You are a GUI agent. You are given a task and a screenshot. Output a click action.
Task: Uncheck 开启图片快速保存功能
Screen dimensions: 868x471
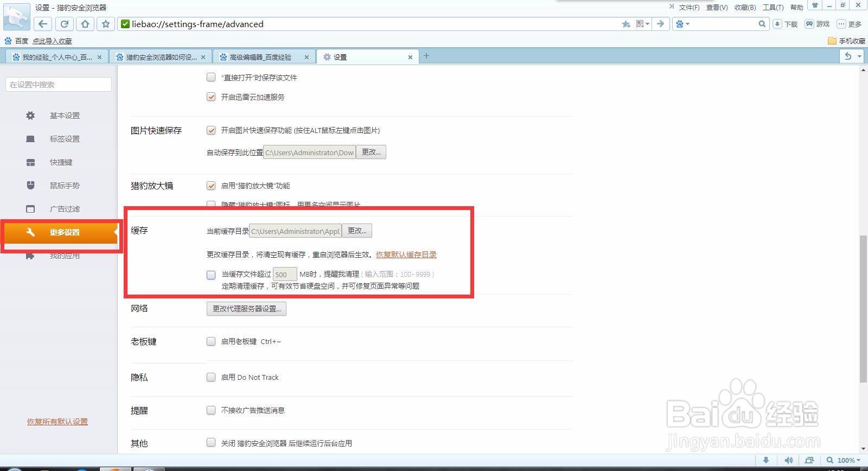coord(211,130)
